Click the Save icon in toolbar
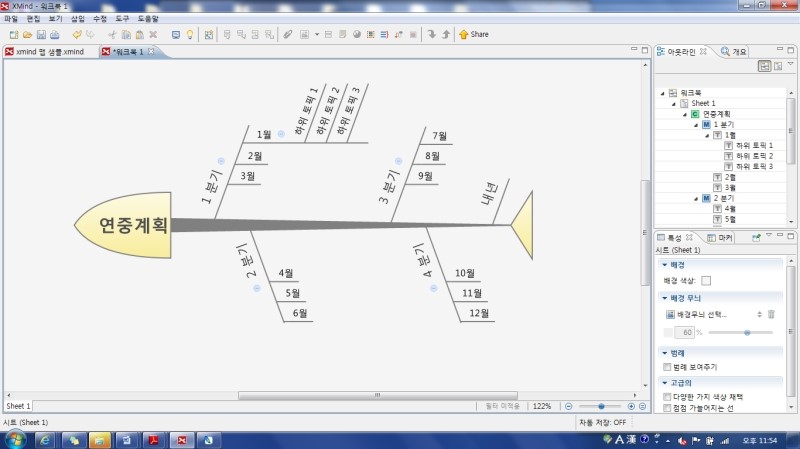This screenshot has height=449, width=800. [x=41, y=34]
